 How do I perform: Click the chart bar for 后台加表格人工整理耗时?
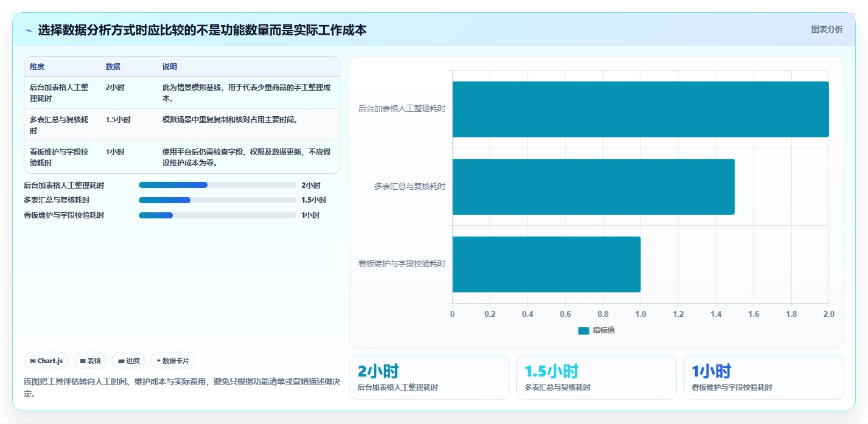point(640,109)
